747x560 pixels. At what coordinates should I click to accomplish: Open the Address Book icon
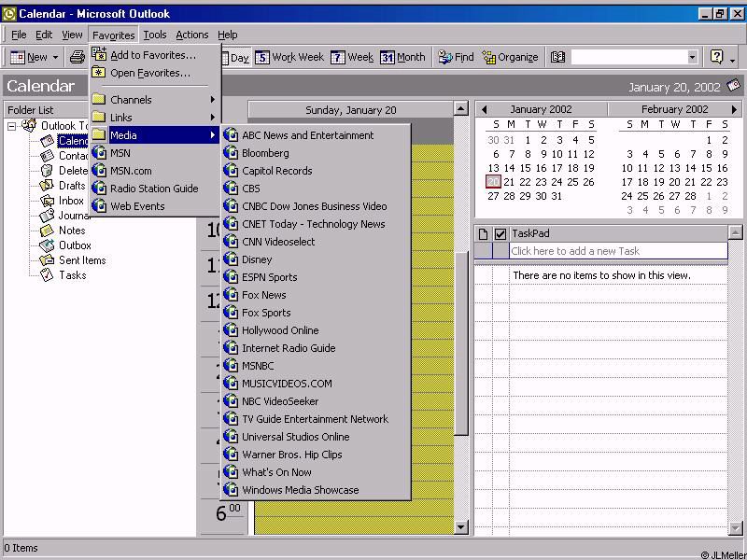tap(557, 57)
